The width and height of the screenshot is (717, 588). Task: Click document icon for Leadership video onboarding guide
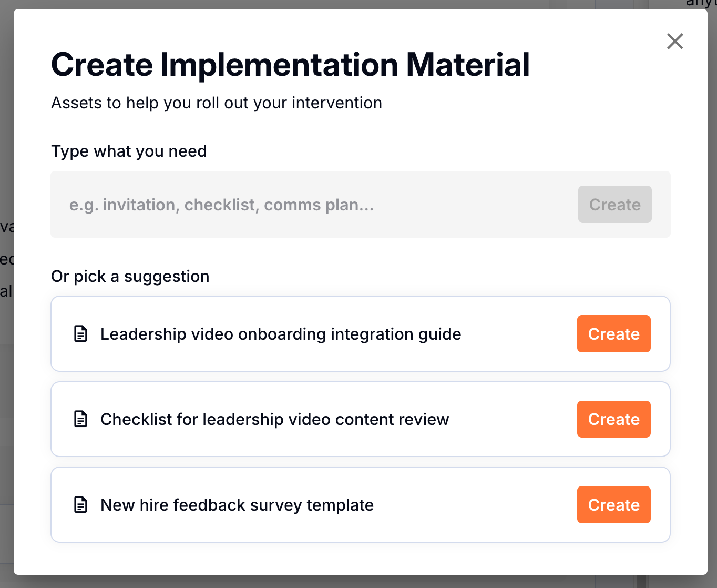(x=80, y=334)
